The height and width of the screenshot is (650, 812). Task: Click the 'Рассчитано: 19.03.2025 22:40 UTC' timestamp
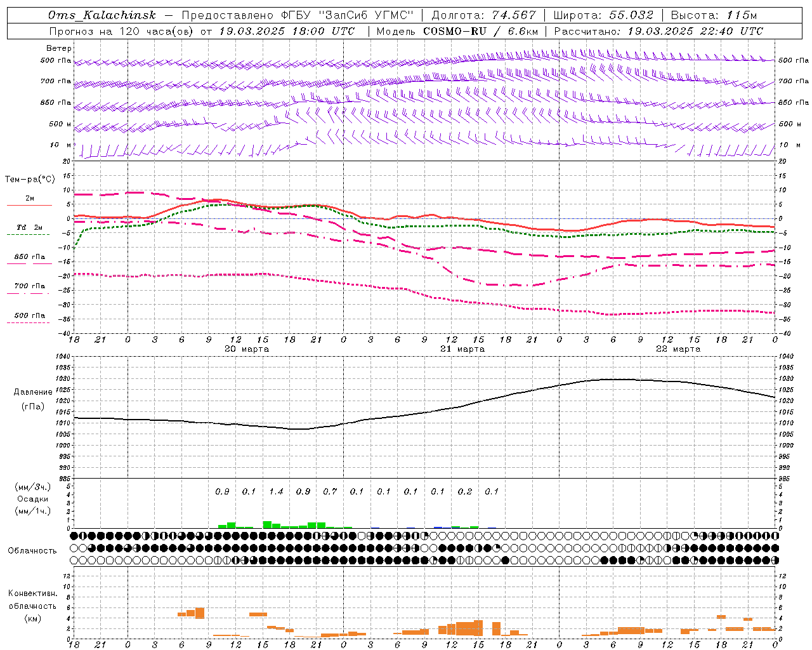658,31
